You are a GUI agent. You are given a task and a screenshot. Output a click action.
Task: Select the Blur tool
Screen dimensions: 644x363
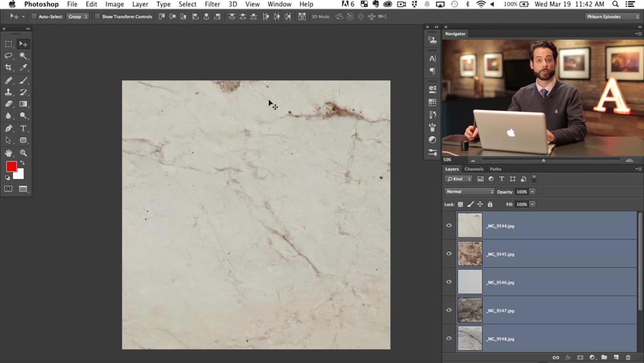coord(9,116)
